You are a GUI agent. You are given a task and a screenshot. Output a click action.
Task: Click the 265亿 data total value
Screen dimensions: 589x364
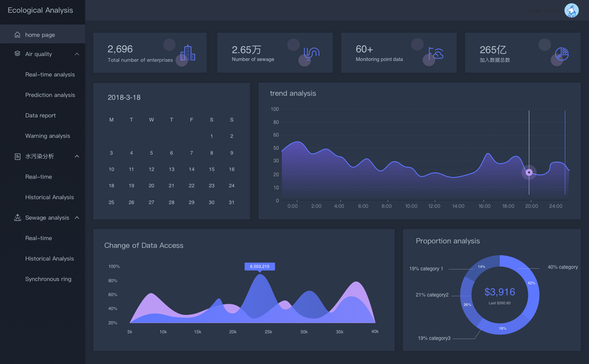click(493, 50)
